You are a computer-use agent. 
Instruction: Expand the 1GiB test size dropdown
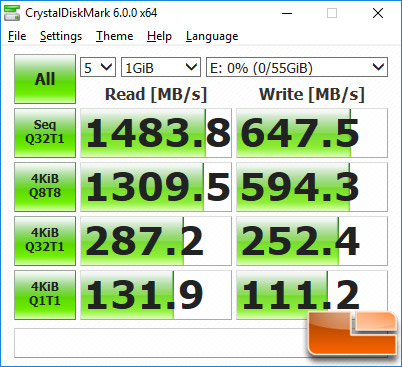point(161,67)
